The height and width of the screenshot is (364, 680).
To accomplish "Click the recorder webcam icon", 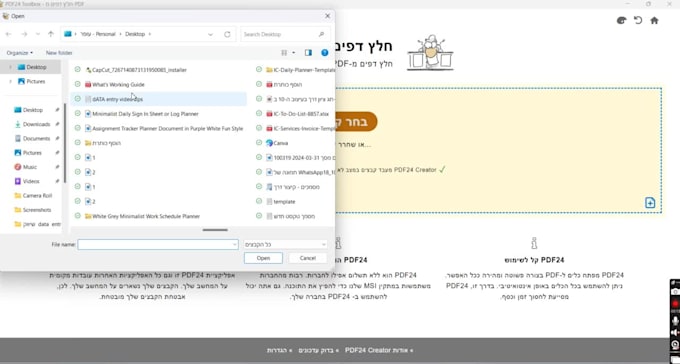I will (x=675, y=345).
